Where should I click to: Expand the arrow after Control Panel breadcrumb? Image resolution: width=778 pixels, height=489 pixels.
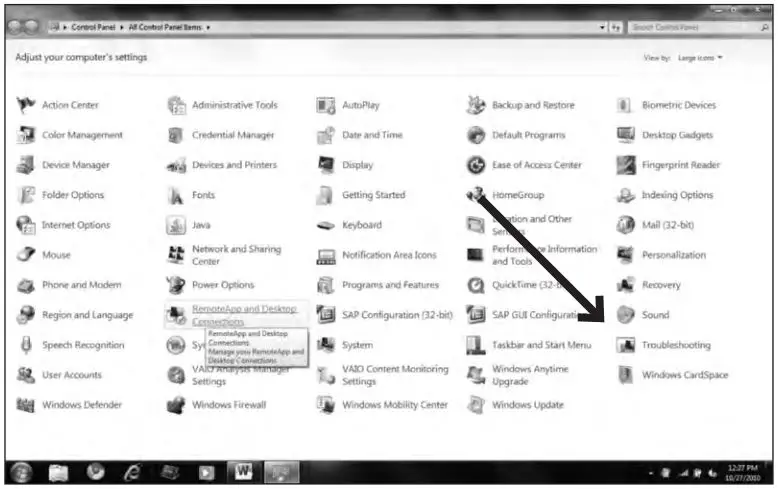(121, 27)
